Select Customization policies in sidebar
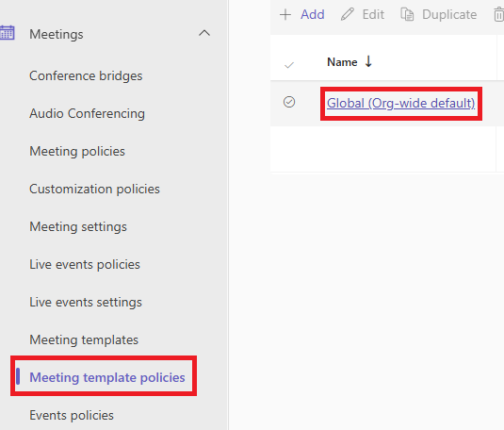 tap(94, 190)
